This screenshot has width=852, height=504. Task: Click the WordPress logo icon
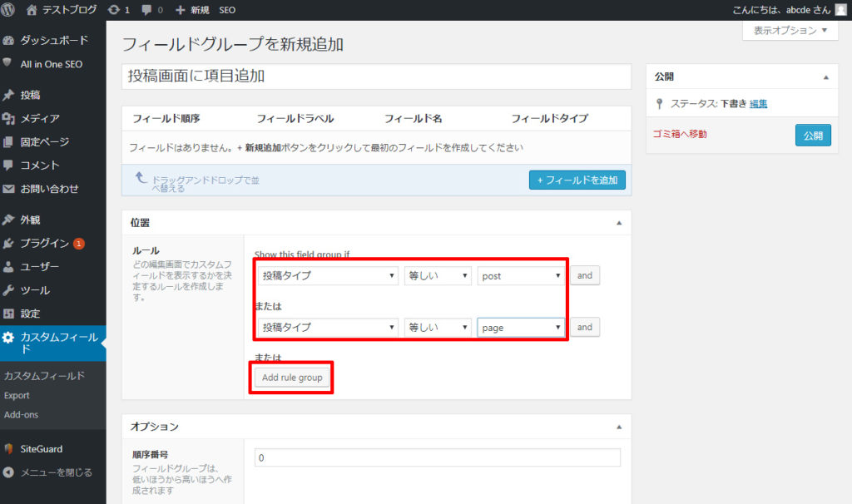coord(9,10)
